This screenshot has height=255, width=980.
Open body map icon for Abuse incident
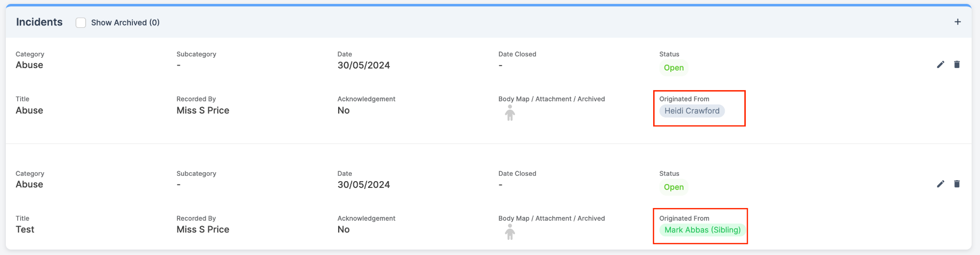click(510, 113)
